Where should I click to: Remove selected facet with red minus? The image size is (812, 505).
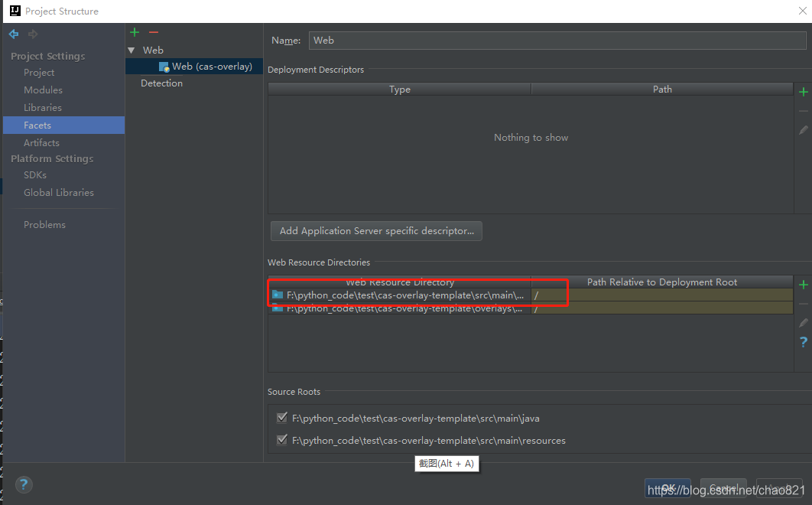(x=153, y=32)
